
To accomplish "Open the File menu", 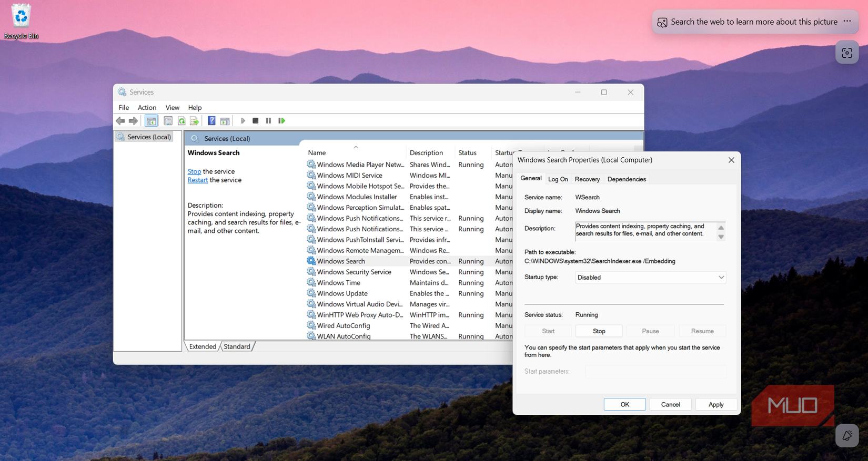I will (x=124, y=107).
